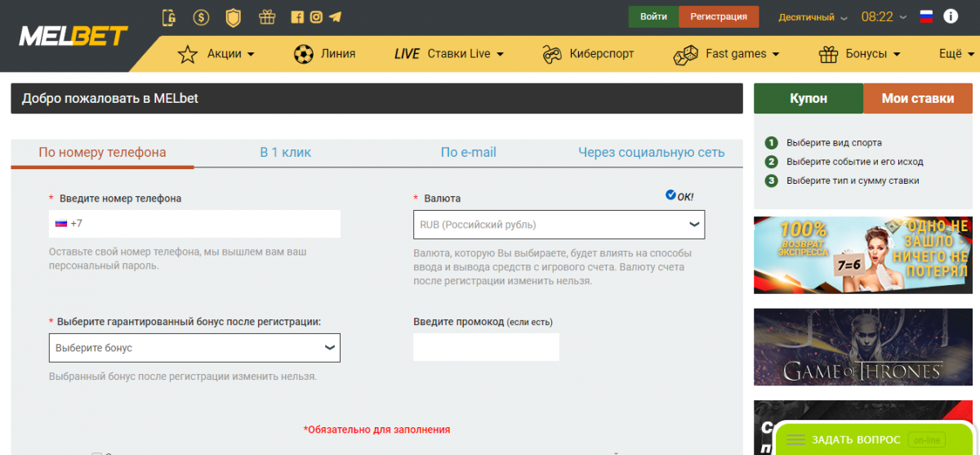
Task: Click the Выберите тип и сумму ставки text
Action: point(853,181)
